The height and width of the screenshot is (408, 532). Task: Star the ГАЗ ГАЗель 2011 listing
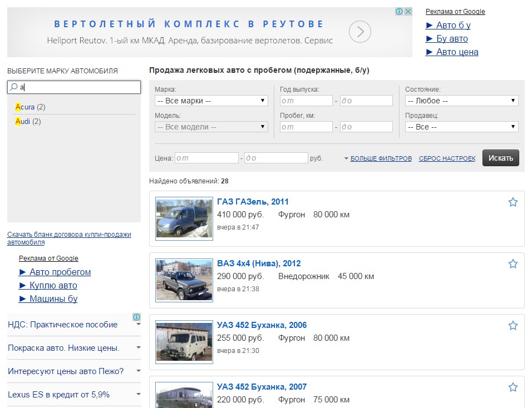(513, 202)
